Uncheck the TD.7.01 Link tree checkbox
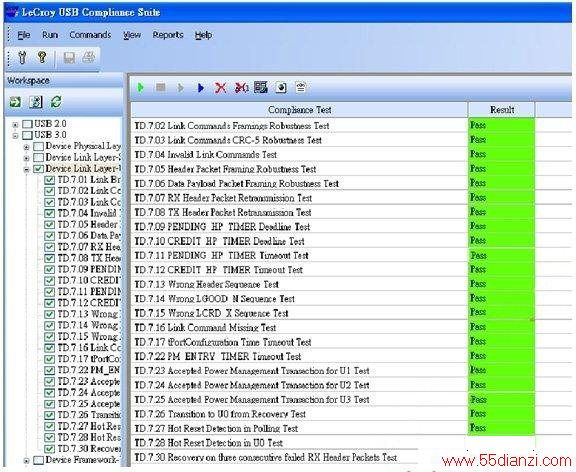The image size is (576, 472). 49,180
